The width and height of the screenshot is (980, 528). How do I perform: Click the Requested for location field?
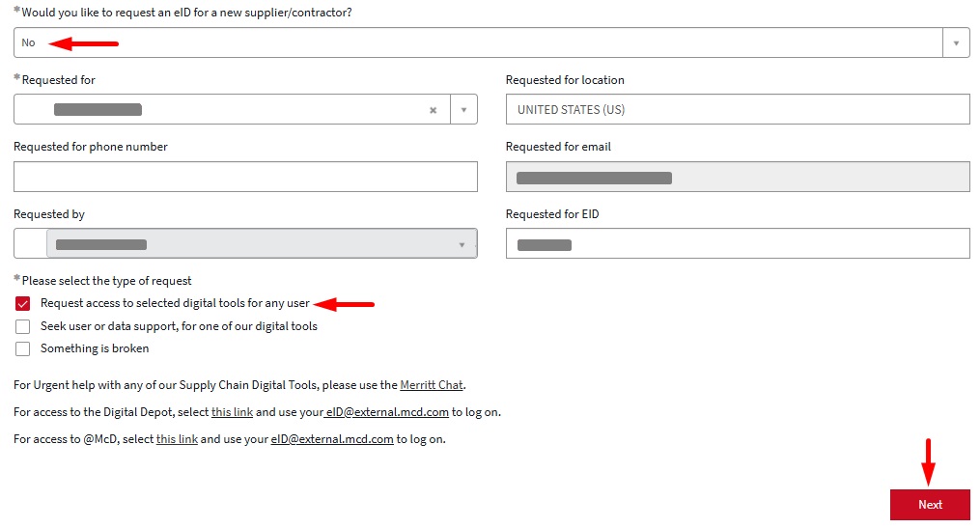tap(738, 109)
